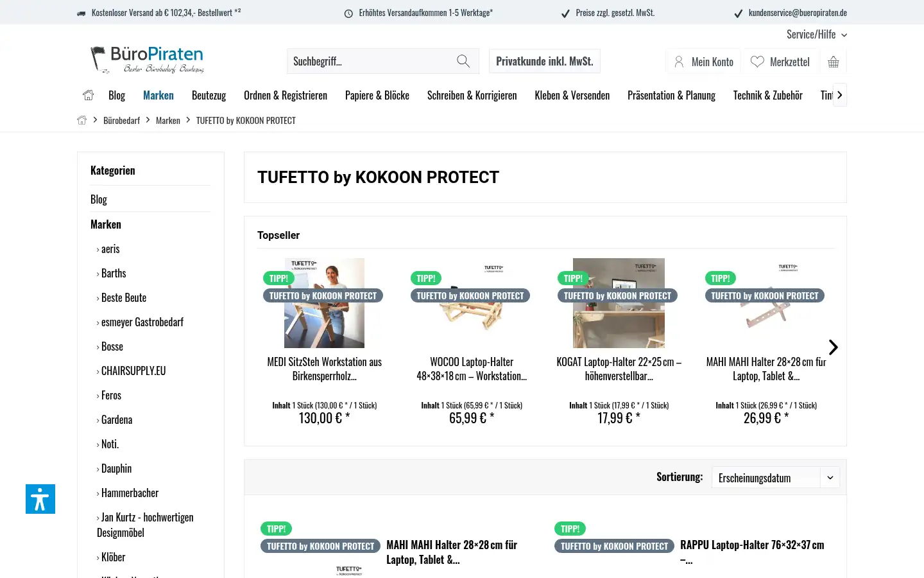924x578 pixels.
Task: Open KOGAT Laptop-Halter product image
Action: (x=619, y=303)
